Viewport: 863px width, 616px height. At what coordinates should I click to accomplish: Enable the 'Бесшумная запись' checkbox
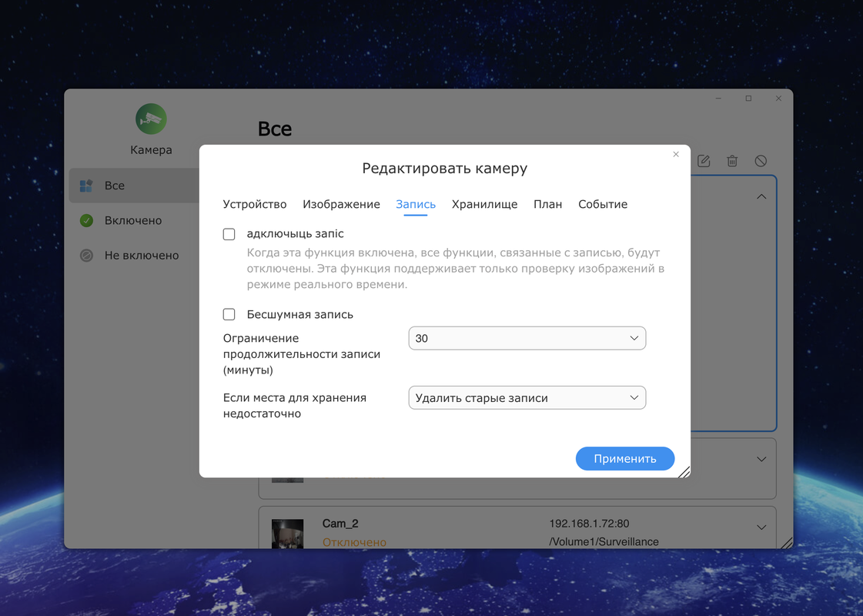tap(229, 314)
